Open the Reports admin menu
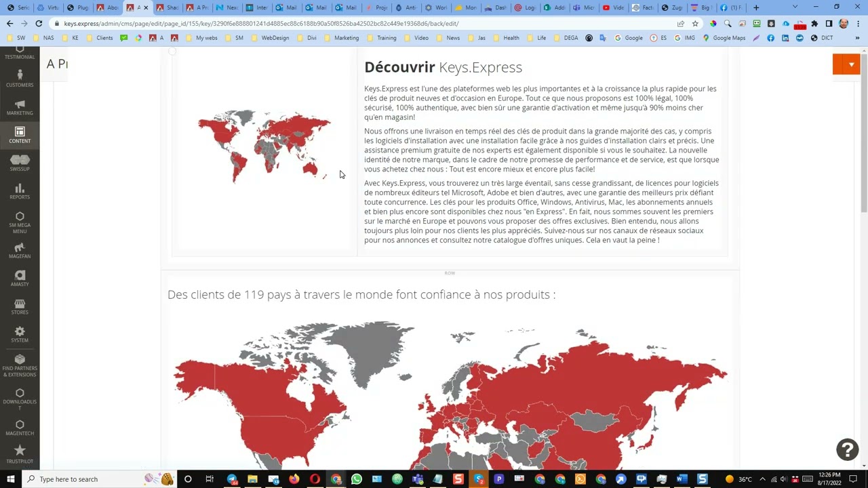The height and width of the screenshot is (488, 868). click(20, 191)
